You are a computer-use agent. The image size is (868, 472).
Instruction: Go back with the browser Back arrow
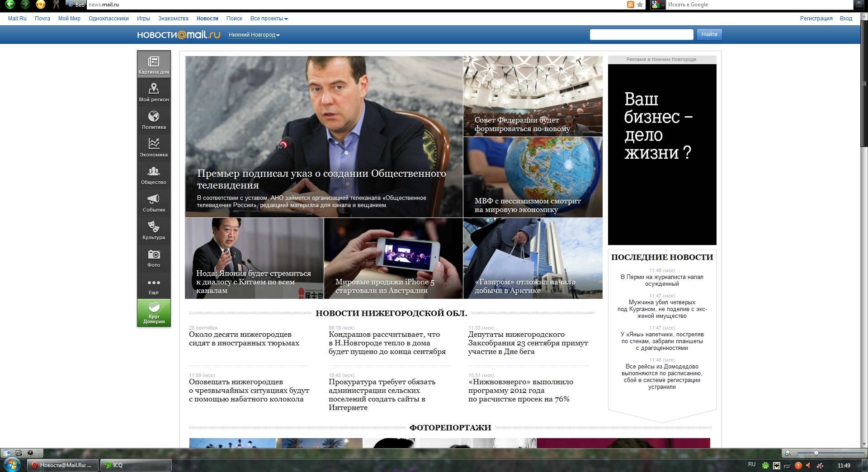tap(10, 5)
